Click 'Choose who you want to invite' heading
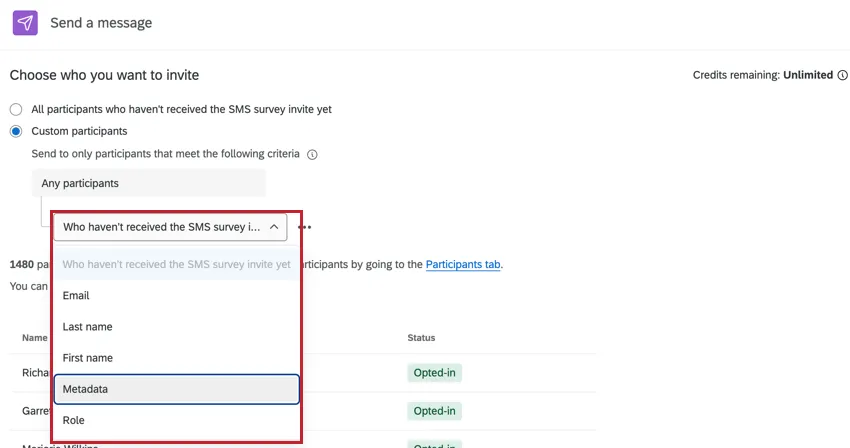Screen dimensions: 850x448 (x=104, y=75)
